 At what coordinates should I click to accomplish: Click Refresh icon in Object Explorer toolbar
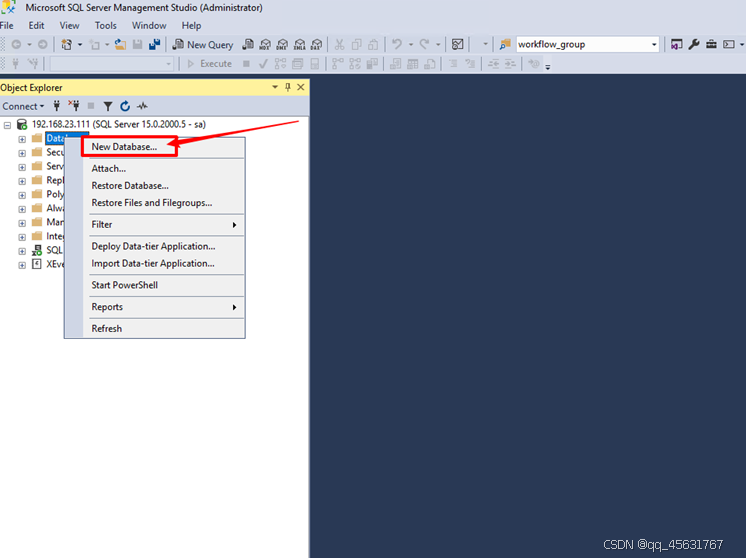pyautogui.click(x=125, y=106)
